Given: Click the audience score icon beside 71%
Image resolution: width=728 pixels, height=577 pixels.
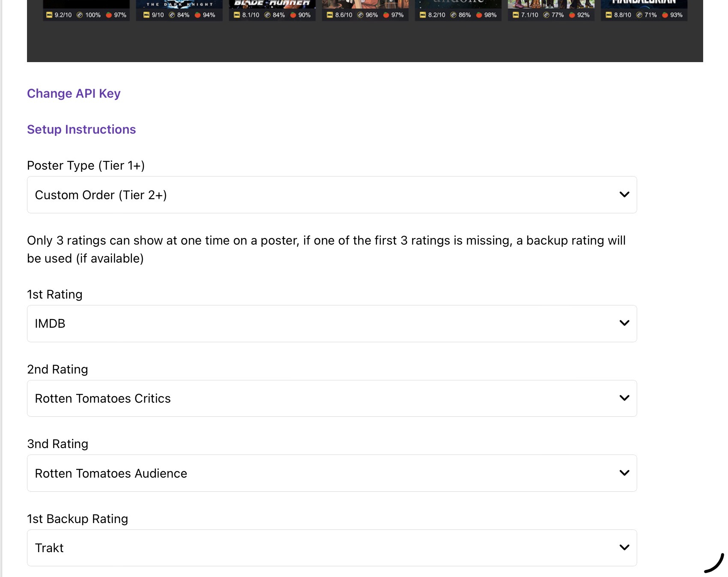Looking at the screenshot, I should (639, 15).
